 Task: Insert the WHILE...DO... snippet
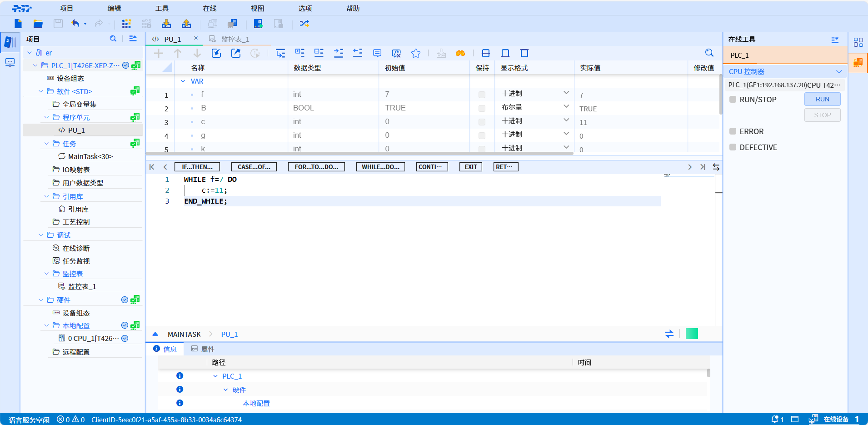380,167
